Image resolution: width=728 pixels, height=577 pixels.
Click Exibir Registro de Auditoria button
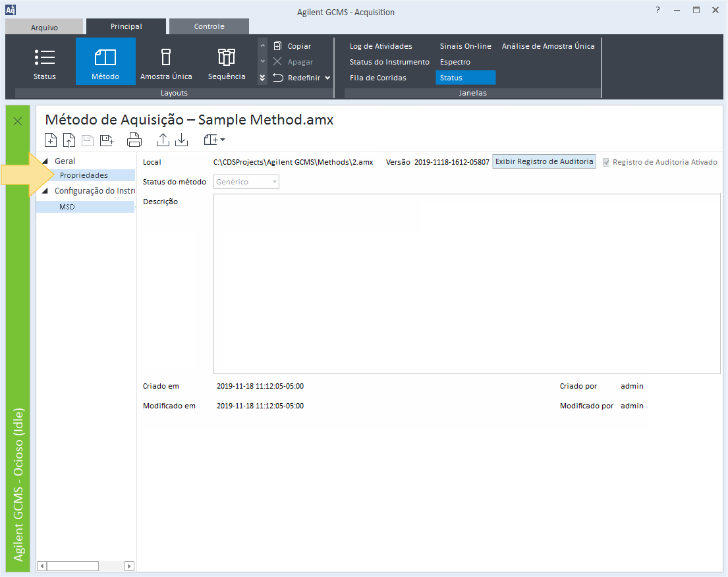coord(544,161)
